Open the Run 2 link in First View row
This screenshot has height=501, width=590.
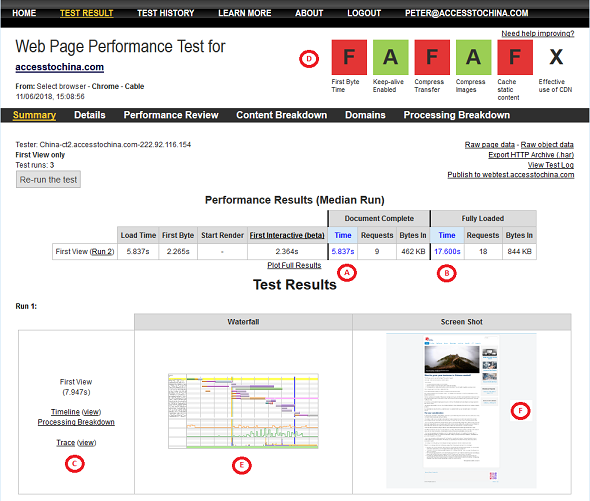coord(102,251)
